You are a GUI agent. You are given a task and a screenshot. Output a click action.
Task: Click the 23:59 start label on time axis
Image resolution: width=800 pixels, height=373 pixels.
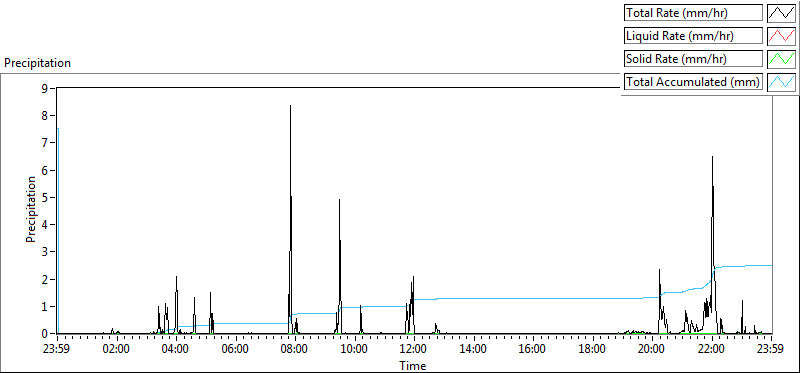(x=57, y=350)
